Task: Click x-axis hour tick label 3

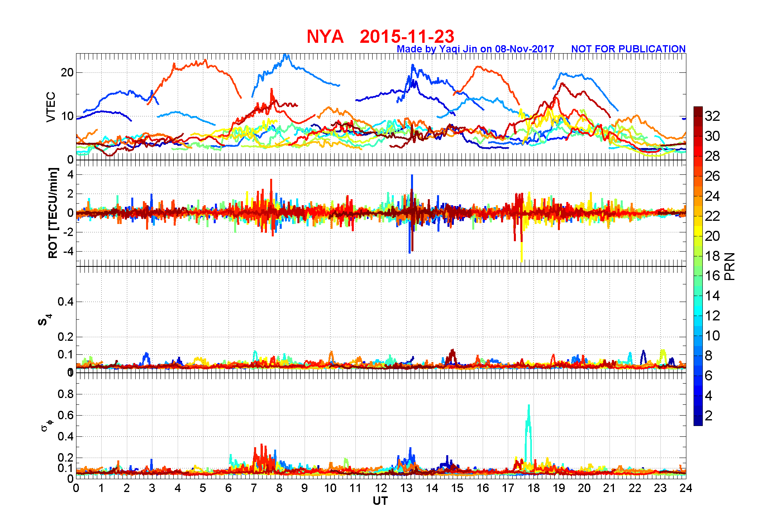Action: (x=152, y=488)
